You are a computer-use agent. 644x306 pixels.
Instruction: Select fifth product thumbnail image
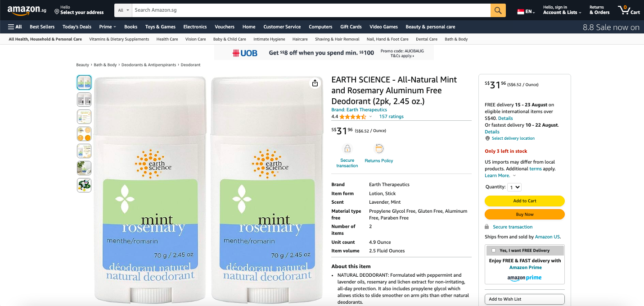pyautogui.click(x=84, y=151)
